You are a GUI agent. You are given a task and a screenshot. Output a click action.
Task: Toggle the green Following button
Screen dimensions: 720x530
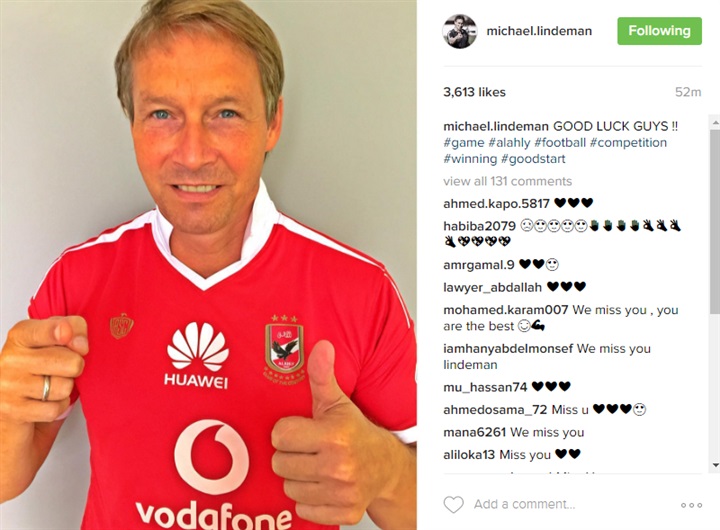659,31
